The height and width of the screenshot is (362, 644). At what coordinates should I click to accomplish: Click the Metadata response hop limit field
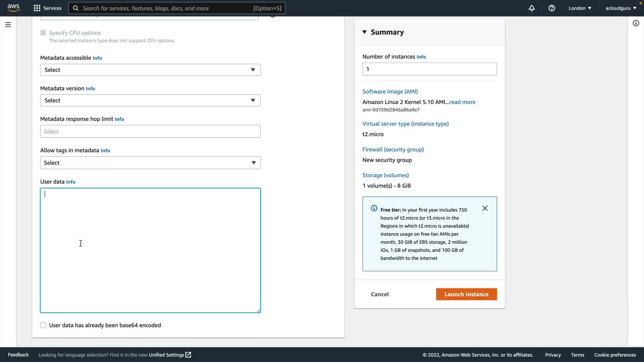coord(150,131)
